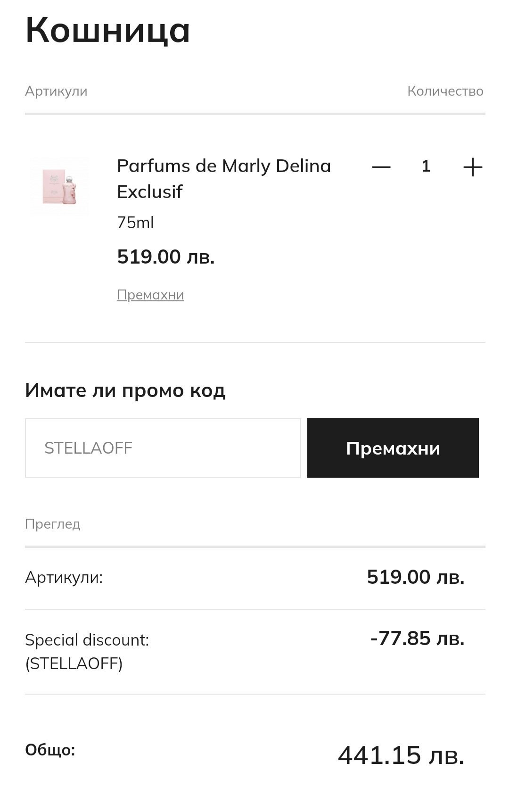The image size is (509, 812).
Task: Click the quantity value 1
Action: [x=426, y=166]
